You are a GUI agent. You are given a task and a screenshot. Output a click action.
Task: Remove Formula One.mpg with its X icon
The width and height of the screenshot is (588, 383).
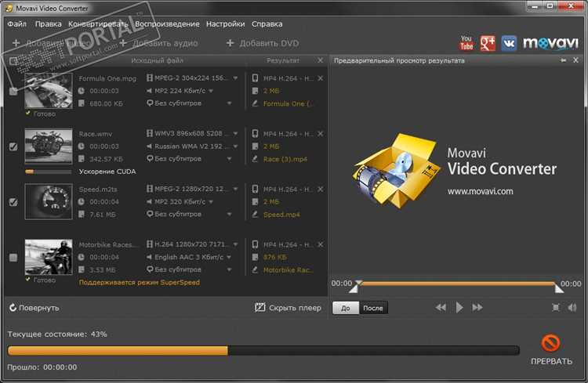tap(320, 78)
